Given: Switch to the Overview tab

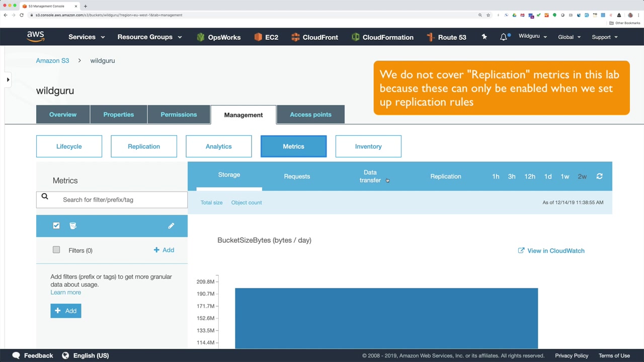Looking at the screenshot, I should coord(63,115).
